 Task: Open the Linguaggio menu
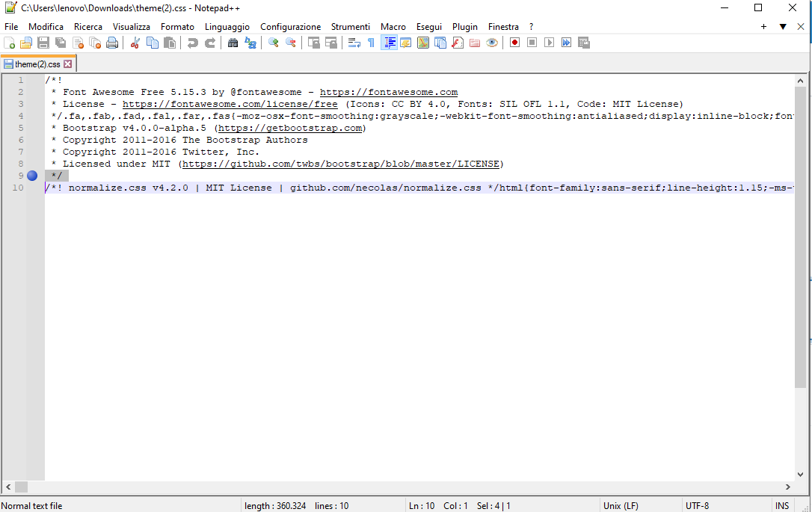tap(227, 26)
